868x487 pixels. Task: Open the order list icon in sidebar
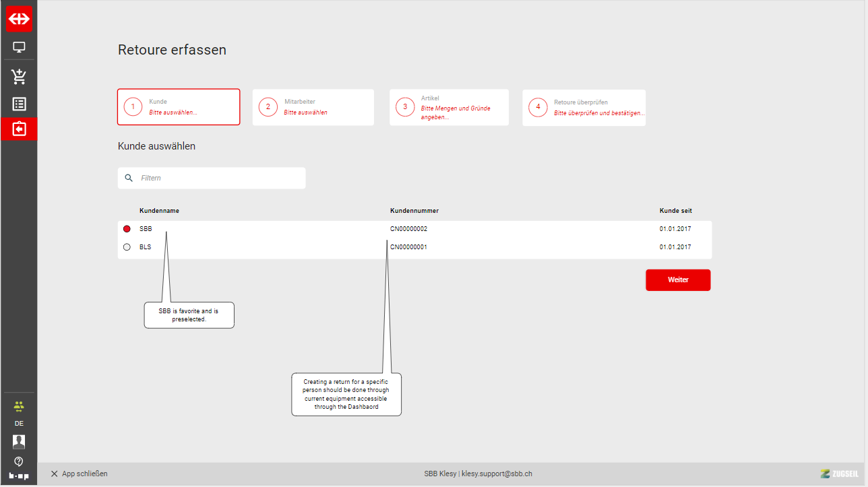19,104
